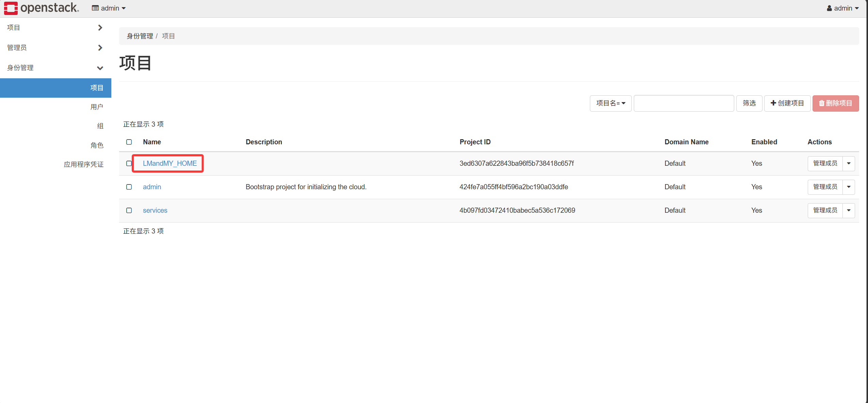Expand actions dropdown for admin project row
This screenshot has height=403, width=868.
849,187
